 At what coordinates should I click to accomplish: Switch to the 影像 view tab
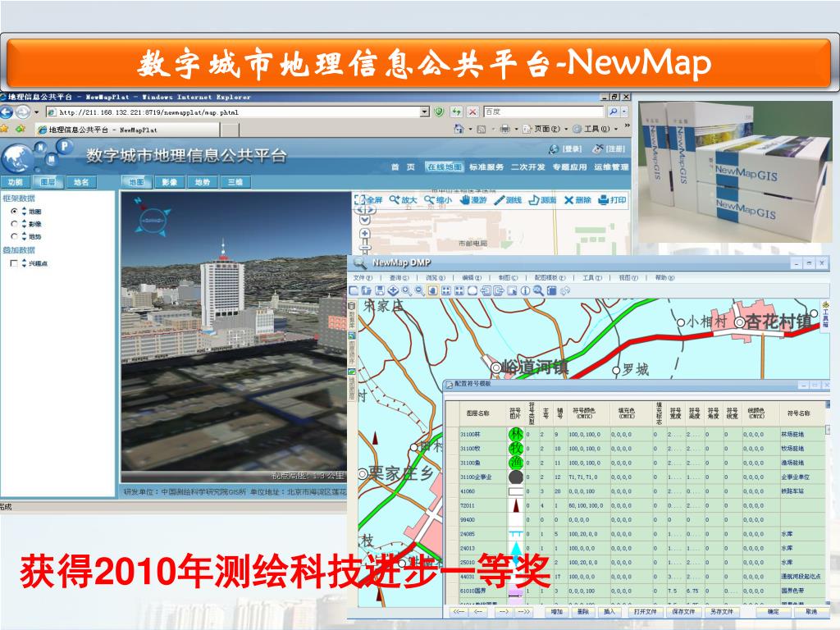coord(169,182)
